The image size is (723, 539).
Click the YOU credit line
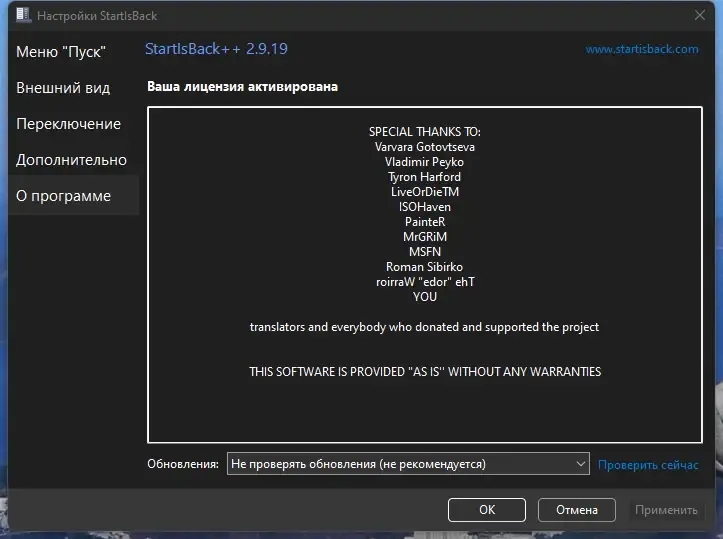pos(425,296)
